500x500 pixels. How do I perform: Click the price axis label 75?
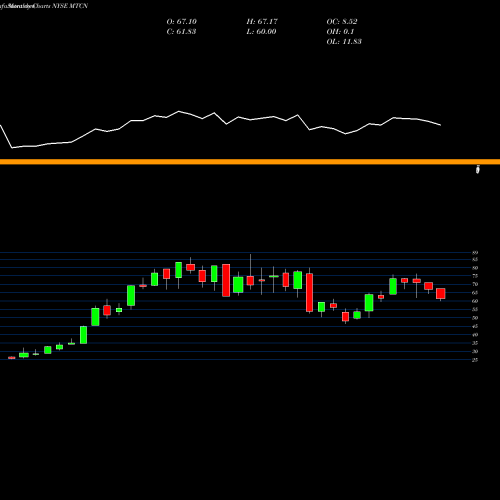click(x=475, y=276)
